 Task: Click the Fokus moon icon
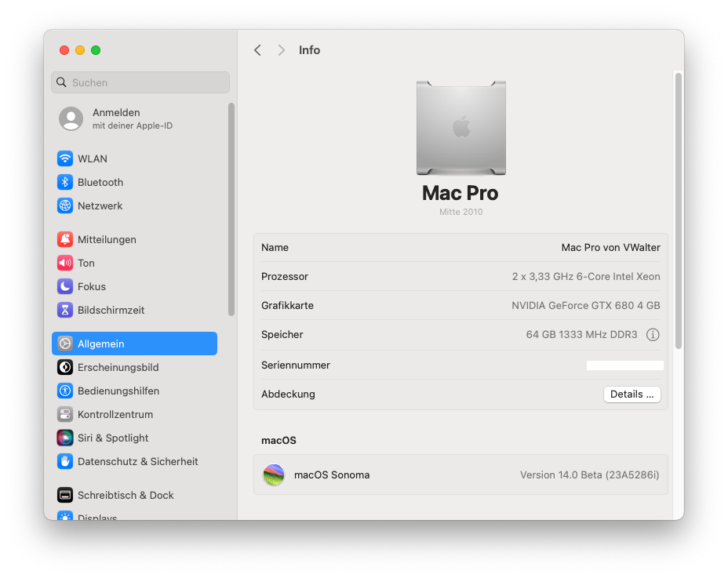(65, 286)
